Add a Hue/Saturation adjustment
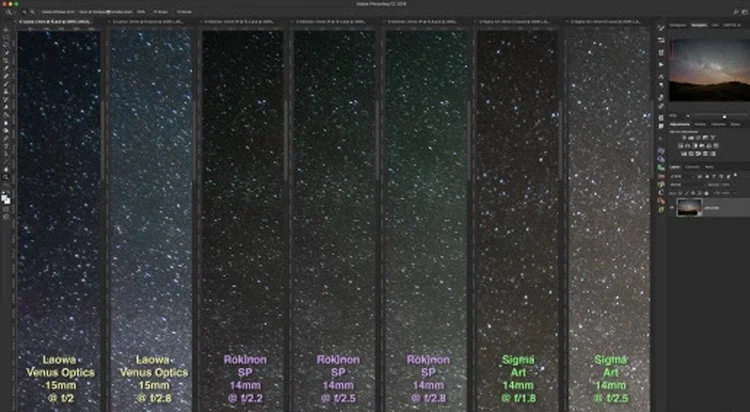 coord(680,145)
